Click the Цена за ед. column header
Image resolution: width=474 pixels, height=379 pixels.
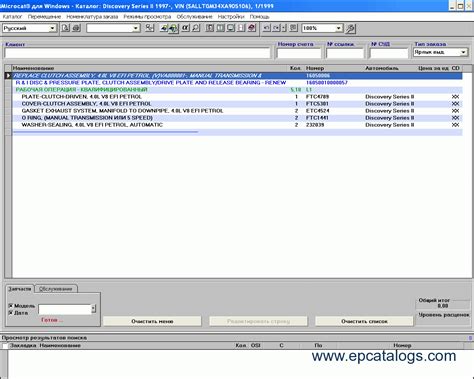[x=433, y=68]
